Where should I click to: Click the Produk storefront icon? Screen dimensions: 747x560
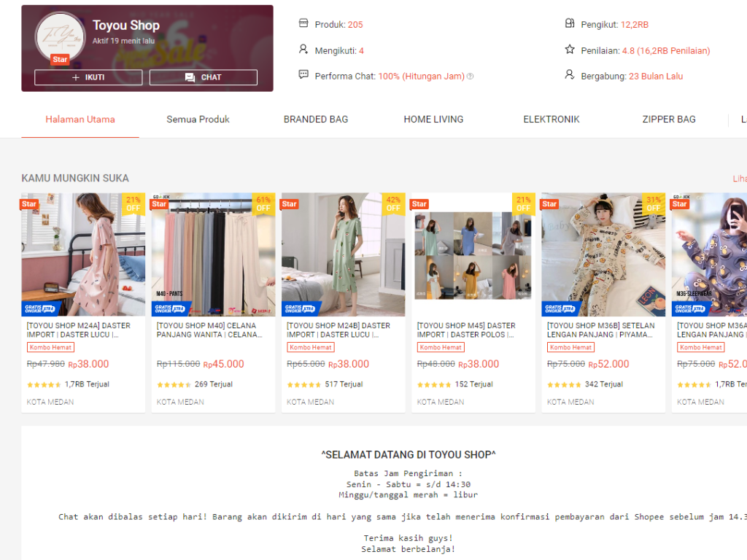[x=303, y=23]
